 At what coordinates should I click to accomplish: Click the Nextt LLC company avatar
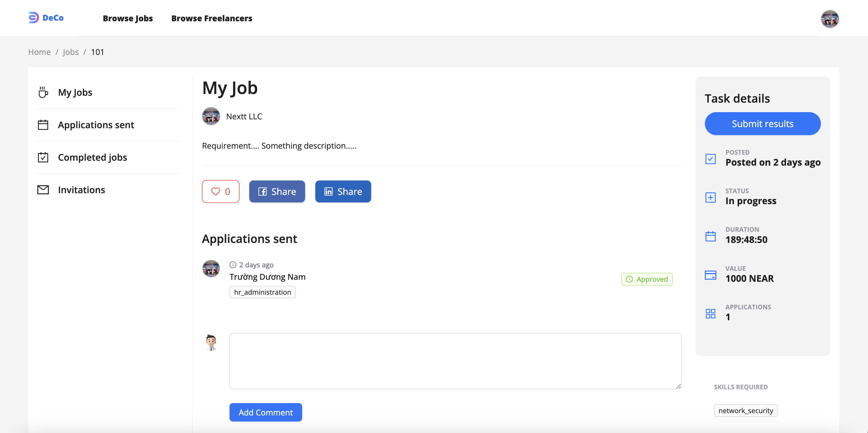click(x=211, y=116)
